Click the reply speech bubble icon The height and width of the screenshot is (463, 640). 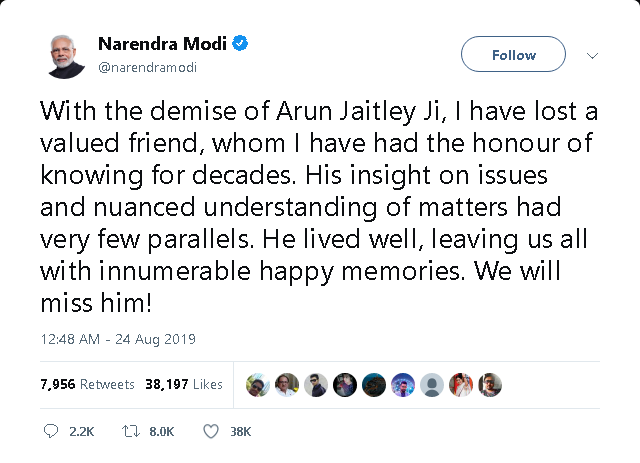pos(52,431)
